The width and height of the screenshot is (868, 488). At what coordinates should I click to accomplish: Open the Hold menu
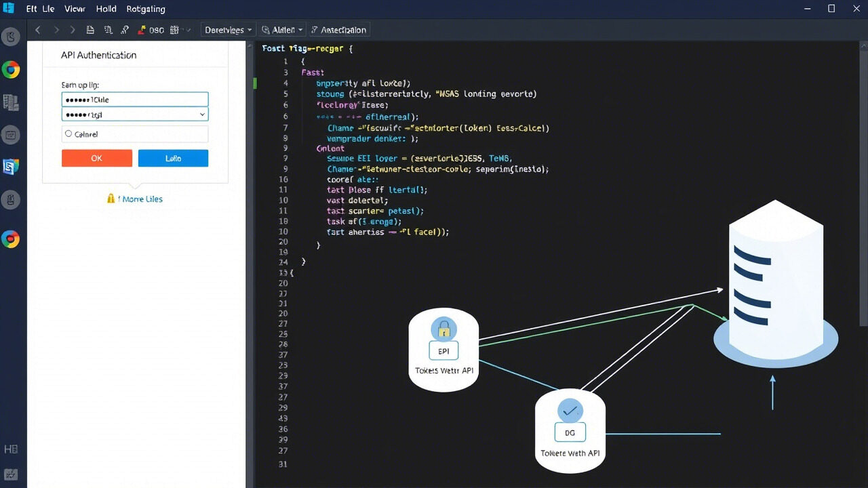[x=106, y=9]
